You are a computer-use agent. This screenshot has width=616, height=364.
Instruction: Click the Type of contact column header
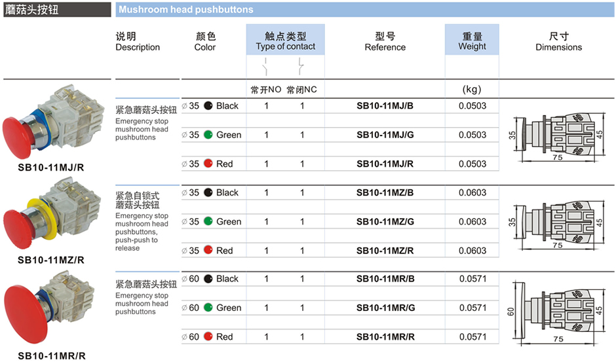coord(285,41)
